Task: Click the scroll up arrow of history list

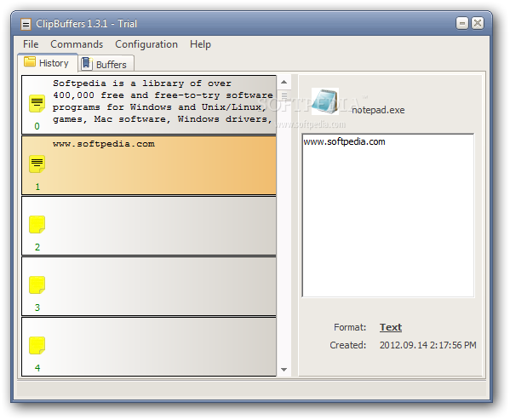Action: (284, 82)
